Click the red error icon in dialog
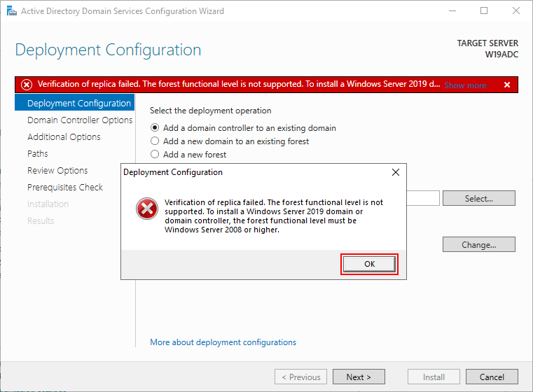 (147, 209)
